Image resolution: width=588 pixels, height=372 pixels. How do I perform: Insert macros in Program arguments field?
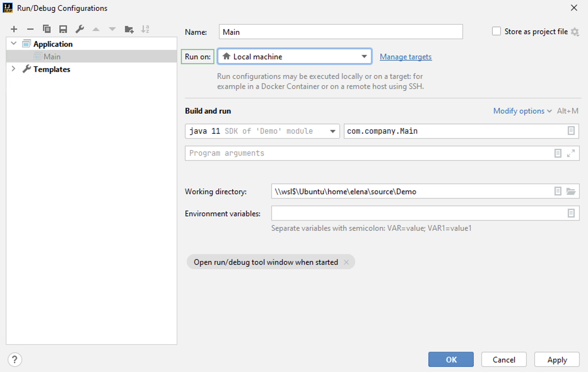coord(558,153)
